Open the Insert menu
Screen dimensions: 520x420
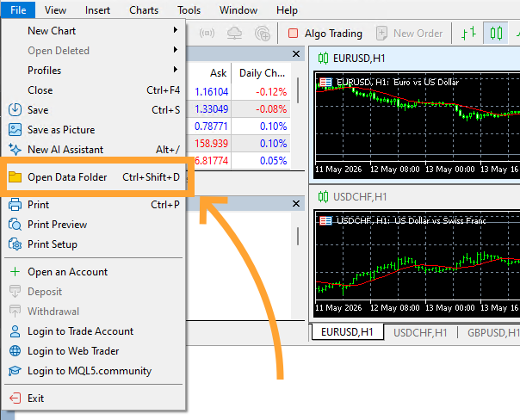97,10
